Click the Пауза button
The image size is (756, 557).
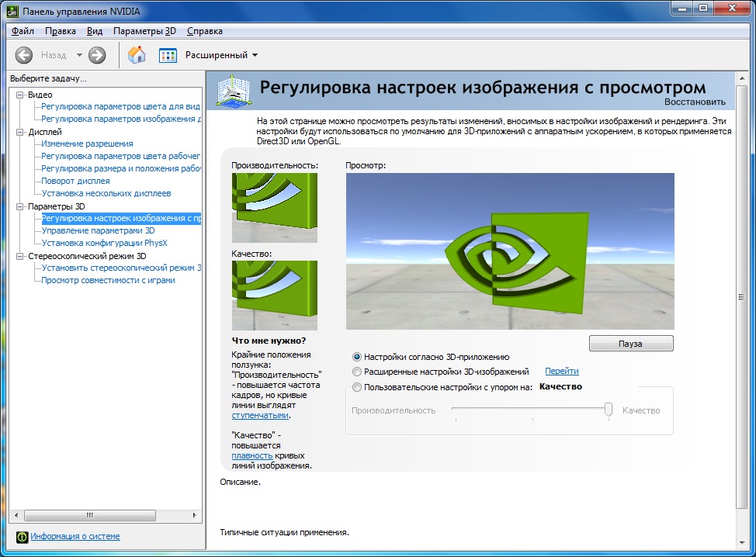pos(631,344)
